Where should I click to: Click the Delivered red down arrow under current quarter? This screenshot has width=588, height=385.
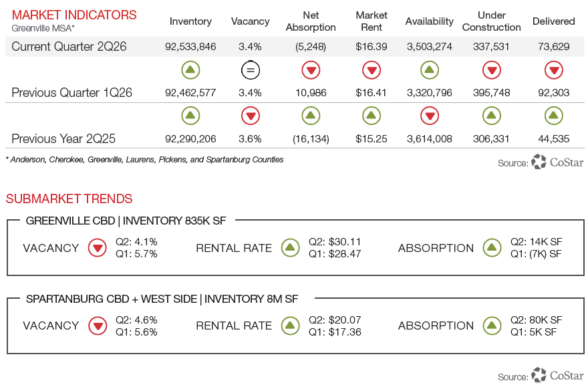[x=554, y=70]
